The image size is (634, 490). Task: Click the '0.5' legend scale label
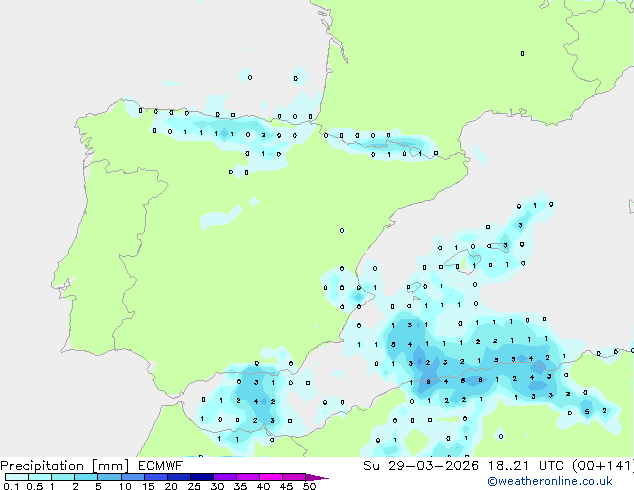pyautogui.click(x=34, y=486)
